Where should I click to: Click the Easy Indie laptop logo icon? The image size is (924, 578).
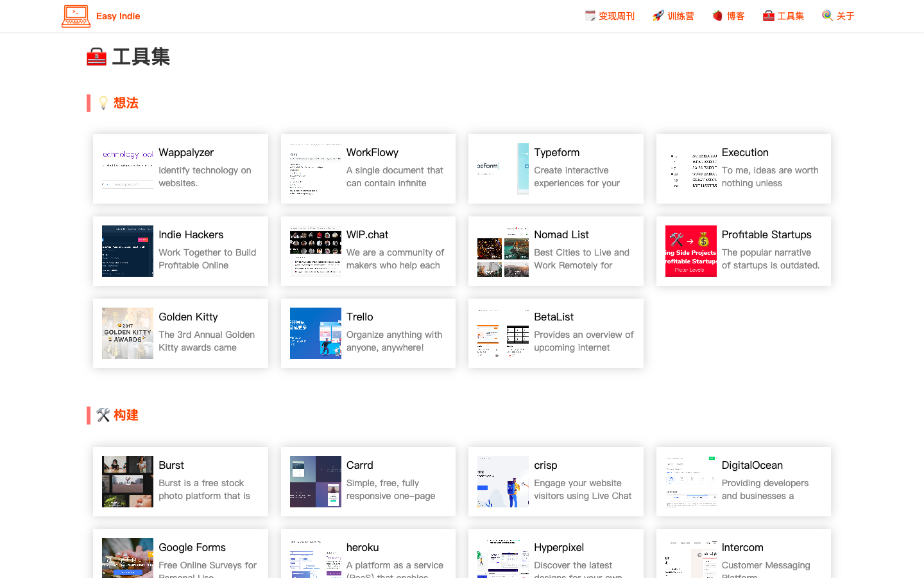click(x=76, y=16)
